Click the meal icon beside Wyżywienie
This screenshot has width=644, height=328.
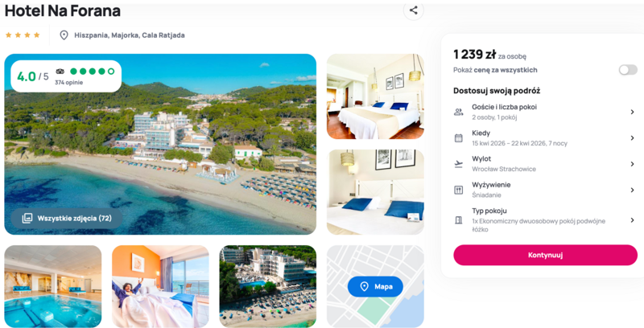pos(458,190)
